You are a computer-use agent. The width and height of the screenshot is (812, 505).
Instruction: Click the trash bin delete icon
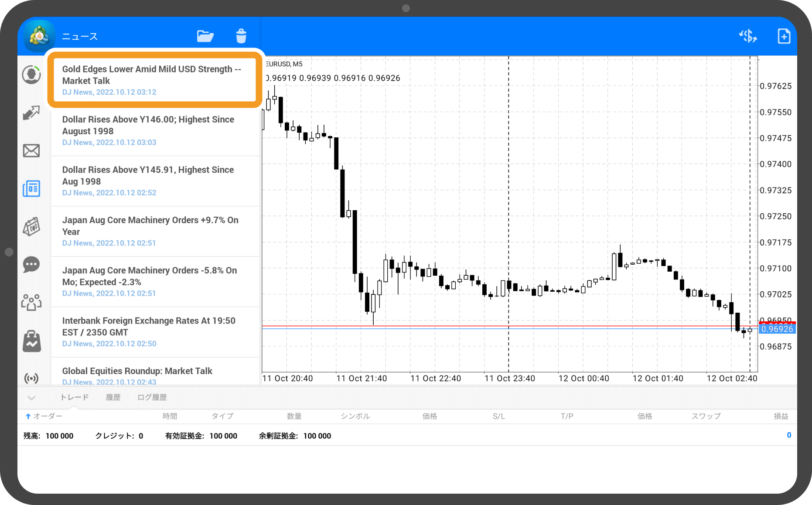[x=241, y=36]
